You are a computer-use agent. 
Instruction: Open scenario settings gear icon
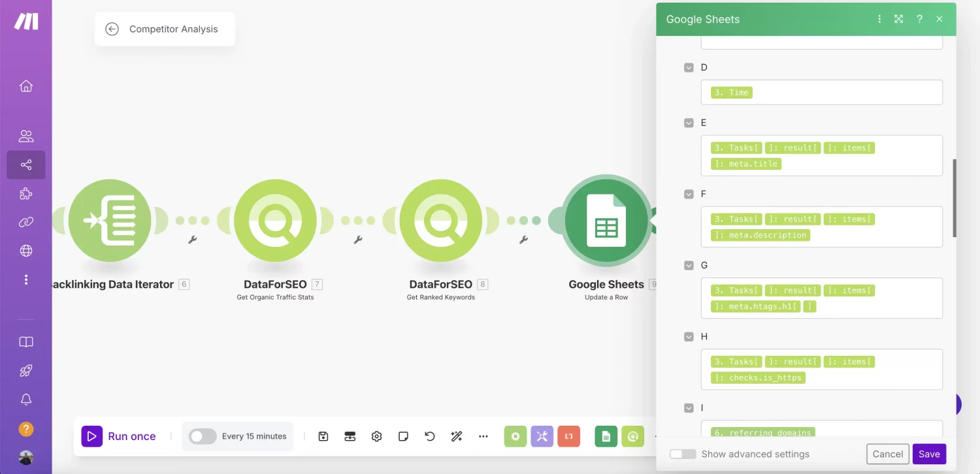(376, 436)
